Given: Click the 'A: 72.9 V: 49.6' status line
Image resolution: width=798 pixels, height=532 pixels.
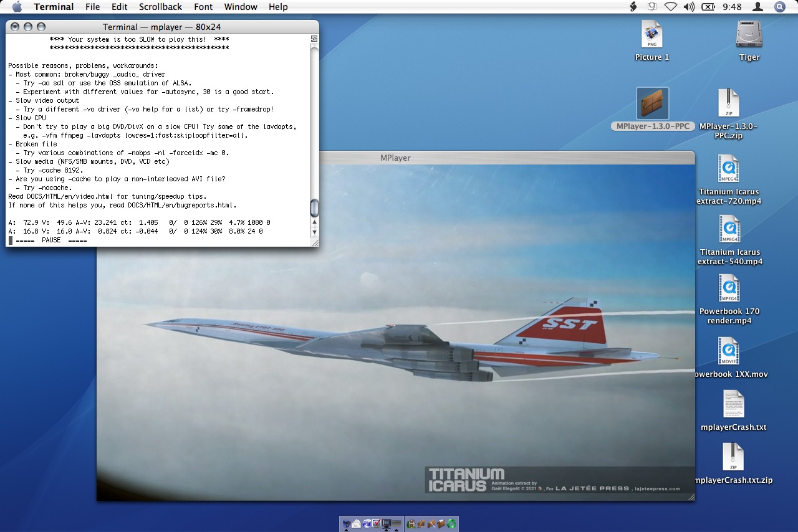Looking at the screenshot, I should pos(139,222).
